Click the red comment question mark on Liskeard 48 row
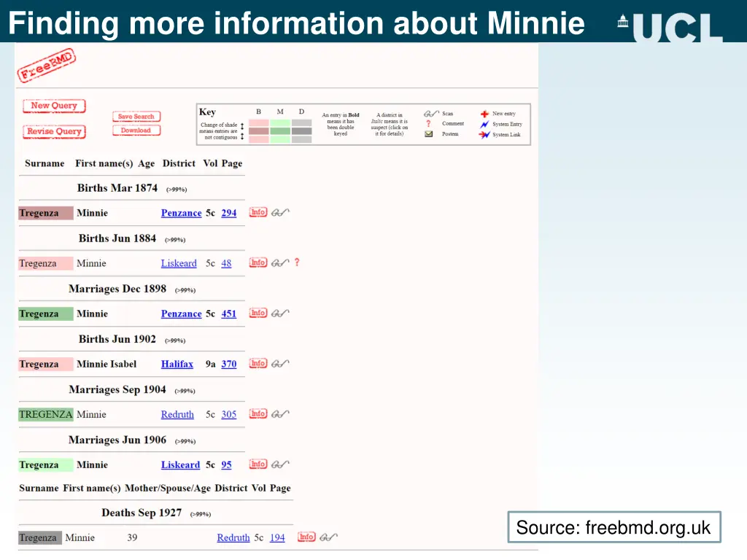Image resolution: width=747 pixels, height=560 pixels. [297, 262]
